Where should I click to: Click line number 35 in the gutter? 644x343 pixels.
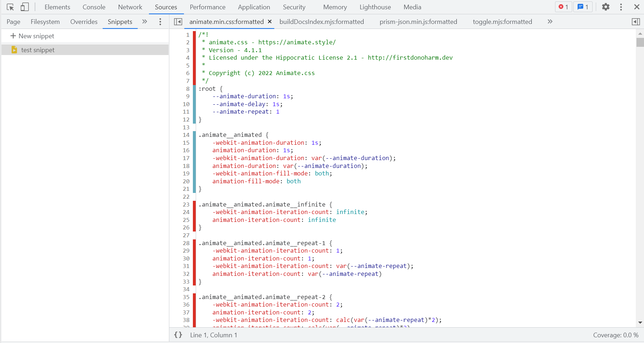coord(186,297)
